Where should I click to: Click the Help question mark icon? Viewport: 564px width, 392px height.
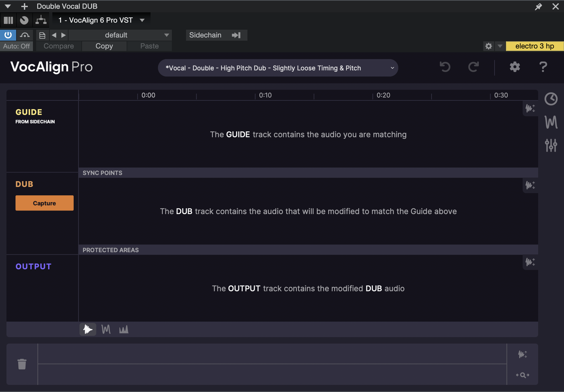pos(543,67)
